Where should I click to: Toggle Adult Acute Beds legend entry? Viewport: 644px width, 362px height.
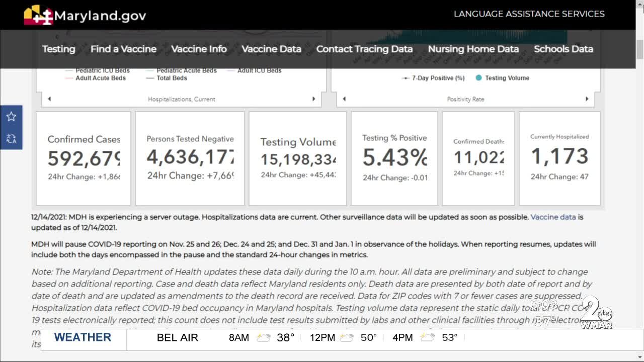coord(96,78)
